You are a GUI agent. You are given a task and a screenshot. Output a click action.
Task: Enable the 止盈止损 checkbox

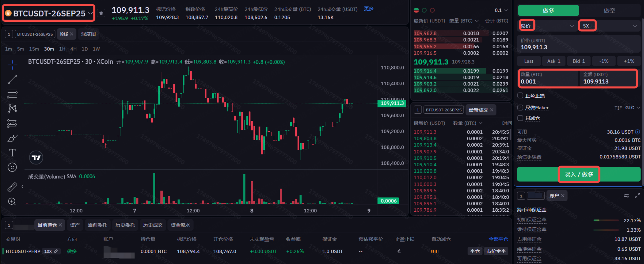[x=520, y=96]
